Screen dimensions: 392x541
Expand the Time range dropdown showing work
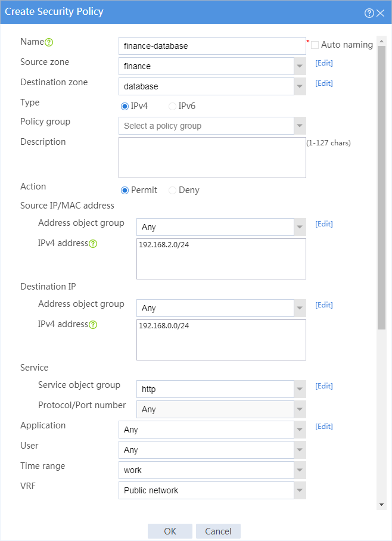pyautogui.click(x=300, y=470)
